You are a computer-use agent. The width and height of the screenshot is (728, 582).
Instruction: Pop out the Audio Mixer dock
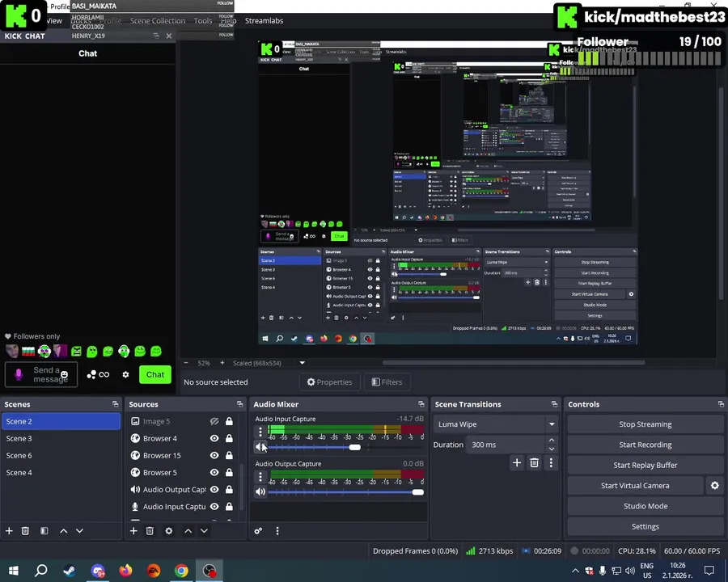(x=421, y=404)
